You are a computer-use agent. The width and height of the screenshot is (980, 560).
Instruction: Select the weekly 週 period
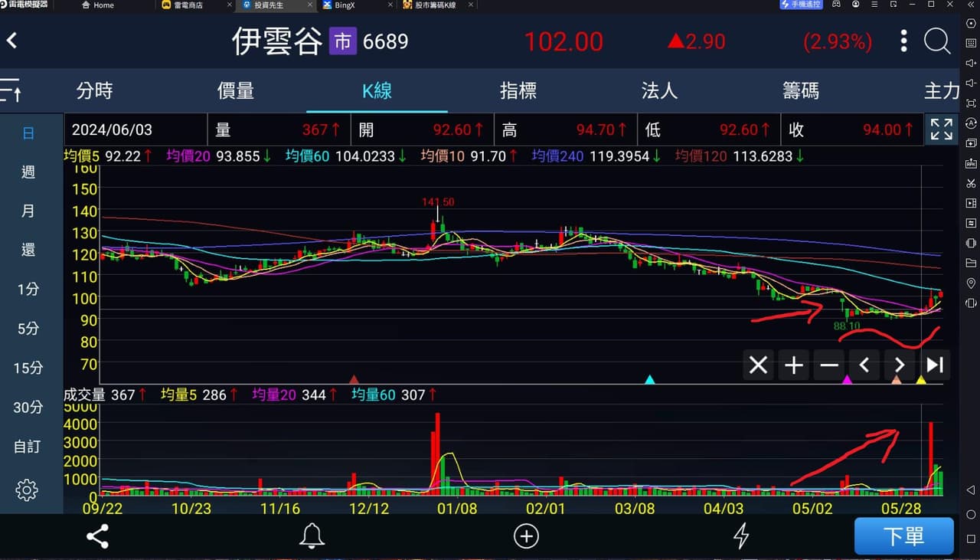pyautogui.click(x=28, y=172)
